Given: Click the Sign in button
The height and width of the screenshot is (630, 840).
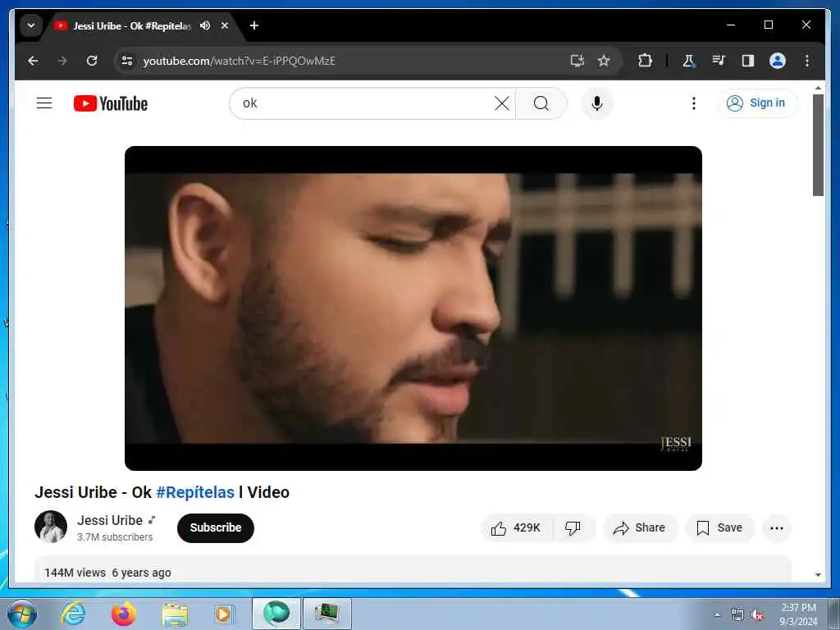Looking at the screenshot, I should (x=756, y=103).
